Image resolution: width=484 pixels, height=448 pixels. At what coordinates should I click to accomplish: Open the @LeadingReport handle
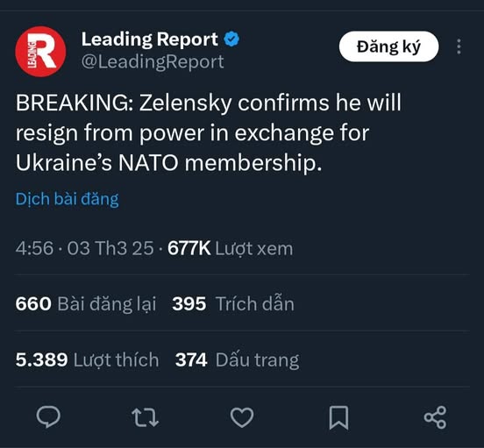[153, 61]
